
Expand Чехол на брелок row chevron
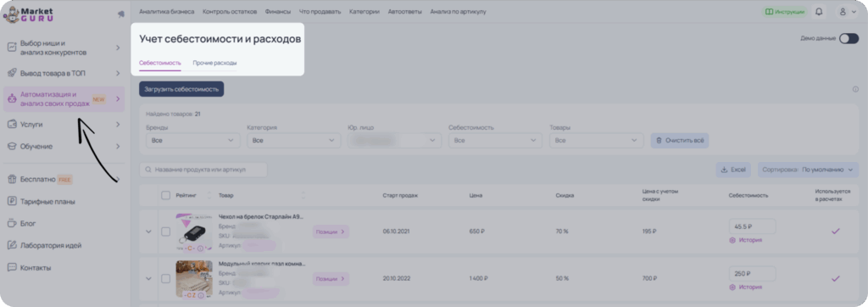click(148, 232)
